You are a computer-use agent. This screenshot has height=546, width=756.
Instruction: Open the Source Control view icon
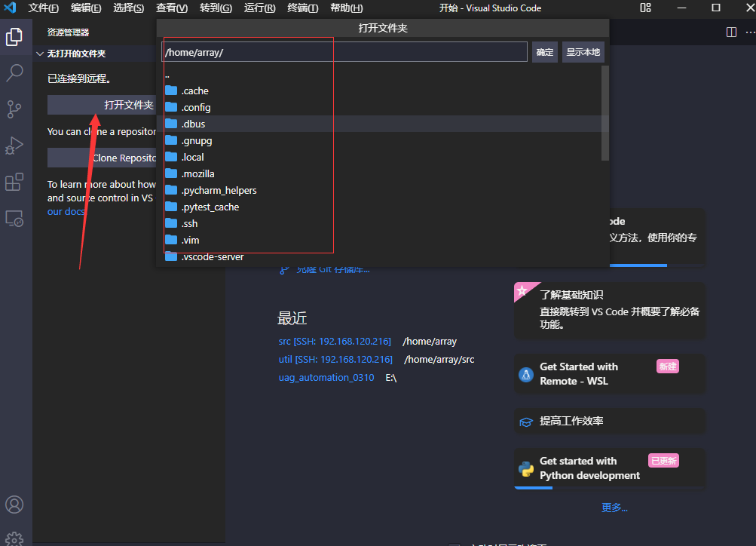coord(14,109)
